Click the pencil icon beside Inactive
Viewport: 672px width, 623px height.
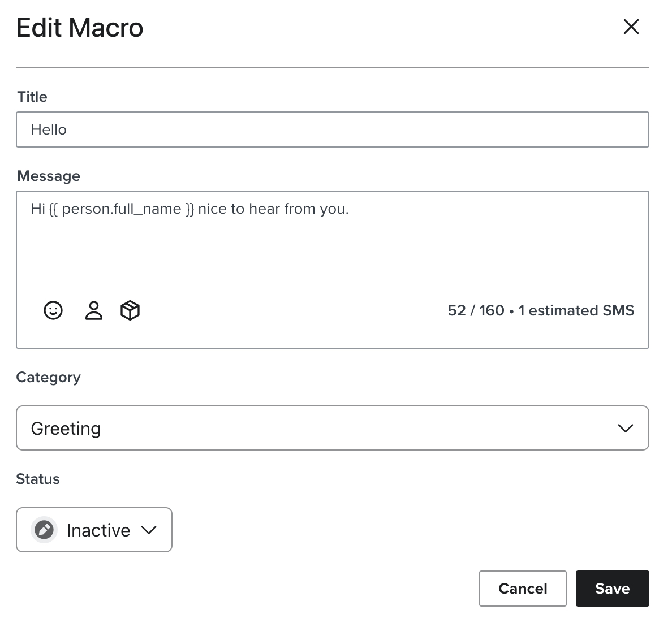coord(44,530)
